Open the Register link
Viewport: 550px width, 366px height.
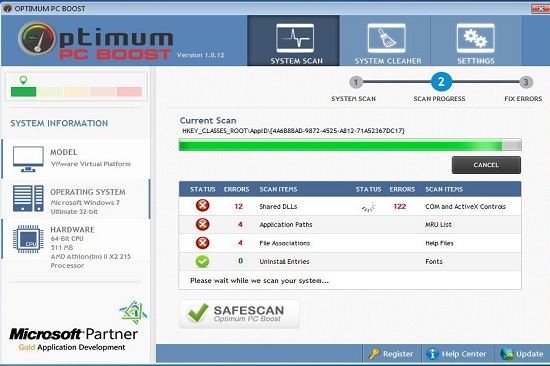(398, 354)
